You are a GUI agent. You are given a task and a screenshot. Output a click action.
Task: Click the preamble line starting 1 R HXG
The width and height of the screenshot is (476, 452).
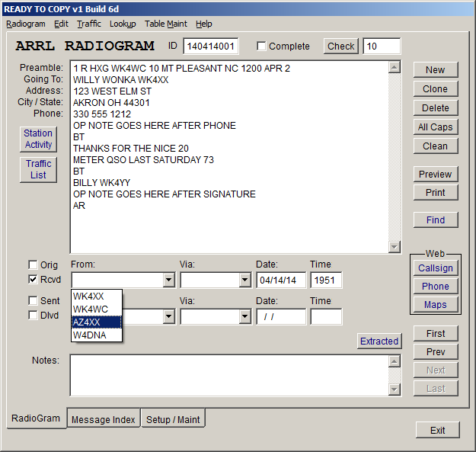click(x=181, y=69)
